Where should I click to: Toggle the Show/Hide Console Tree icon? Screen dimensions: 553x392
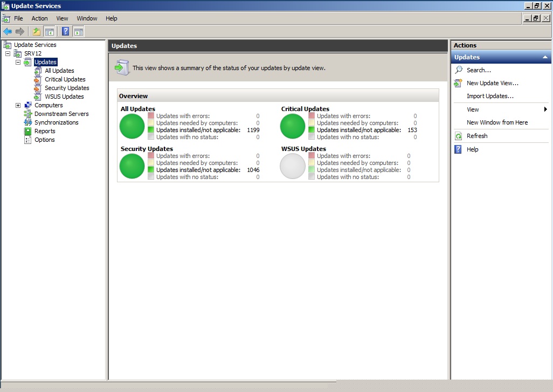click(50, 32)
